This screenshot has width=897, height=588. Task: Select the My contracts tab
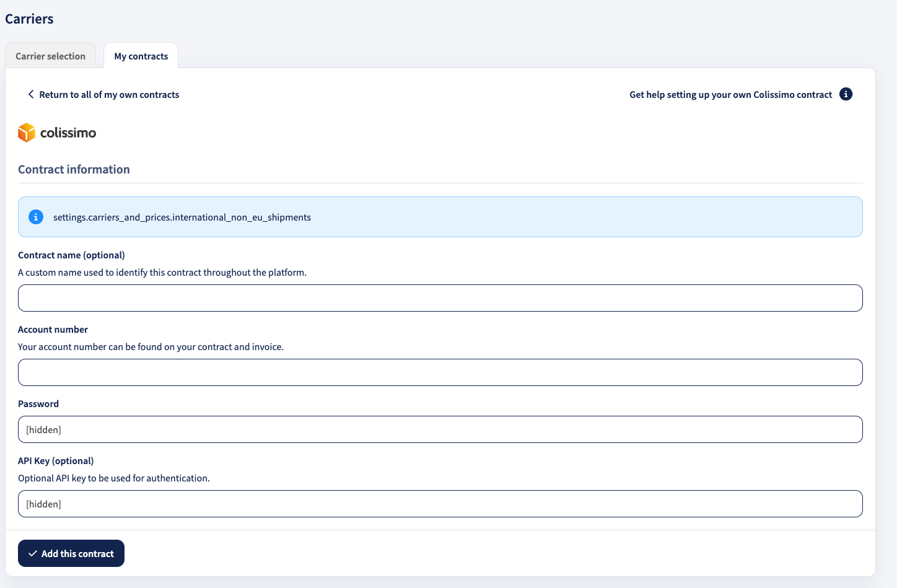click(141, 56)
